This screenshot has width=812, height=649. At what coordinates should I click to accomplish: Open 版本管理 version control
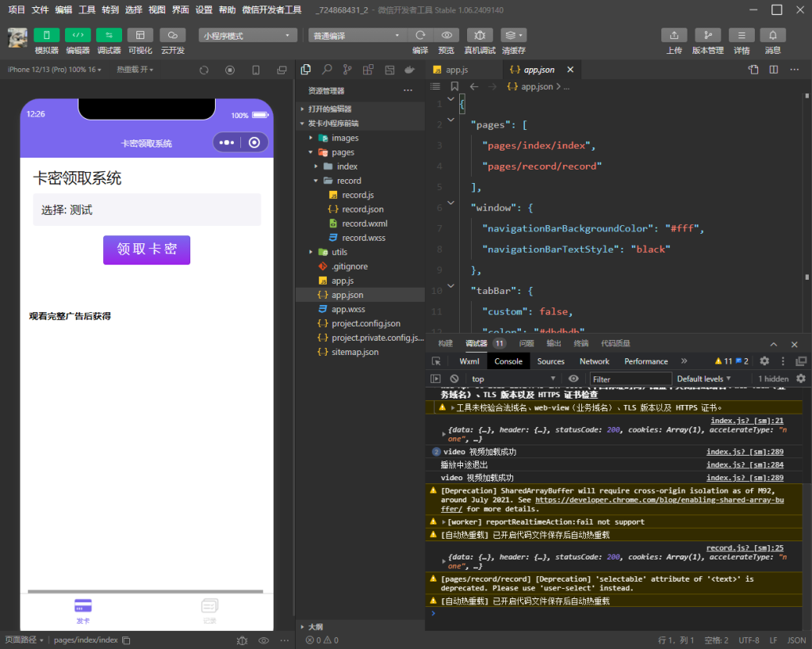coord(708,35)
